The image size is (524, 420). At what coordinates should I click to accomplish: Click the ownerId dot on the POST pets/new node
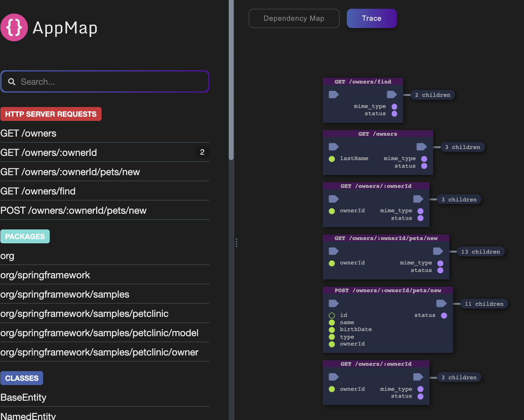point(332,344)
